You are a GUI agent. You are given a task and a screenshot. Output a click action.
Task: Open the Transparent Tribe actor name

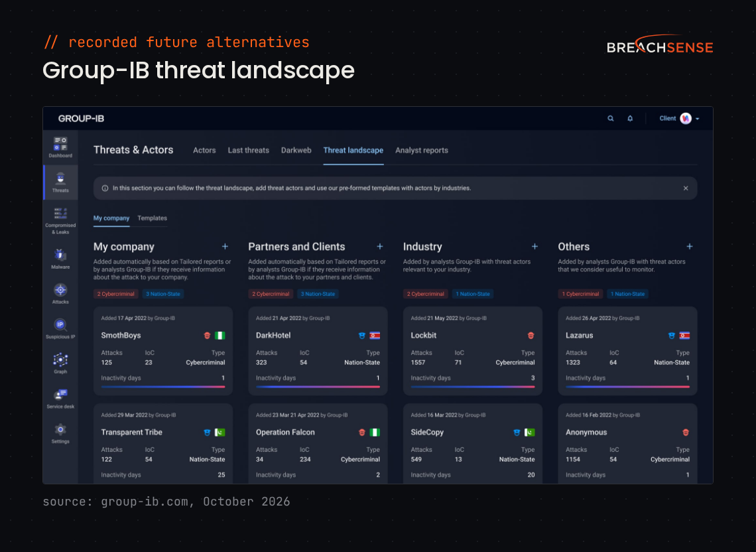pyautogui.click(x=131, y=433)
